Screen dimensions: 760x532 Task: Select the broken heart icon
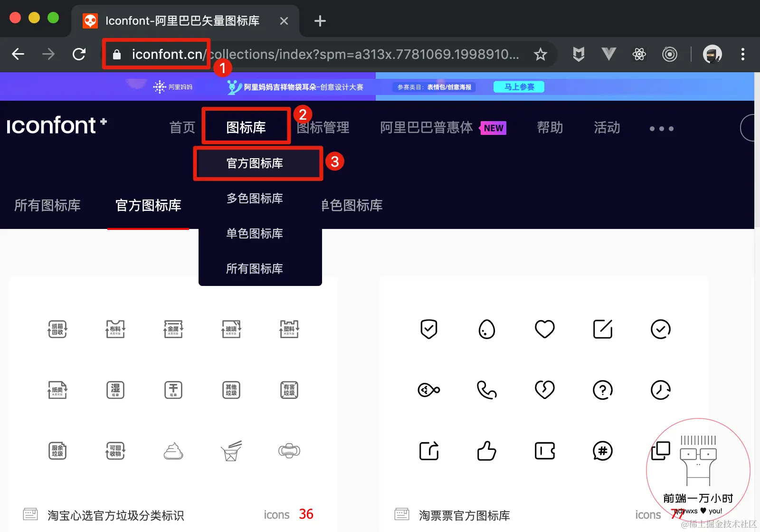[x=545, y=390]
